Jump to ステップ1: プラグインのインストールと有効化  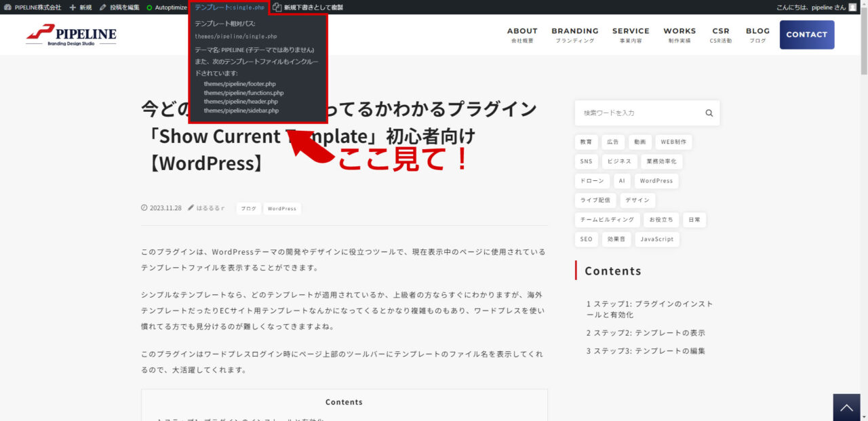650,309
